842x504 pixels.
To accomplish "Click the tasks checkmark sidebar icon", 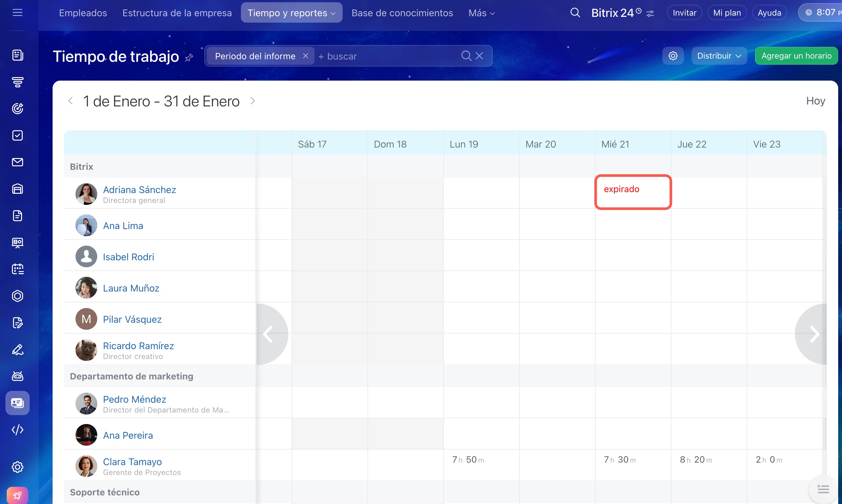I will (17, 135).
